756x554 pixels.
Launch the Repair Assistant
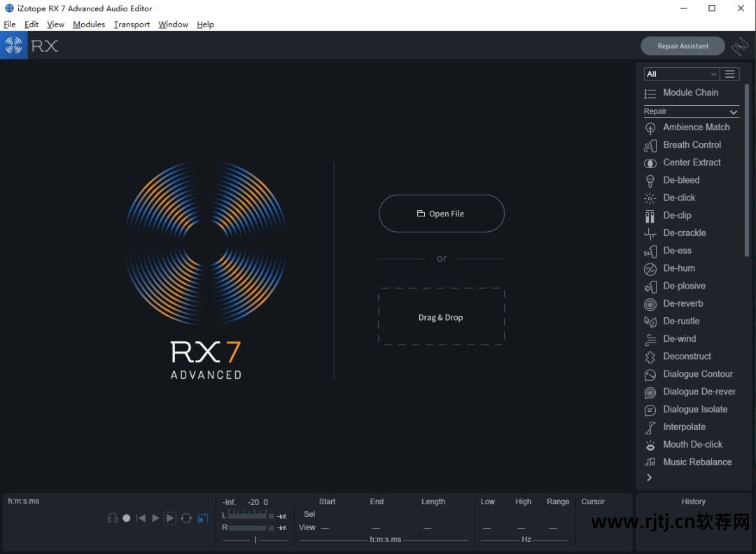682,46
